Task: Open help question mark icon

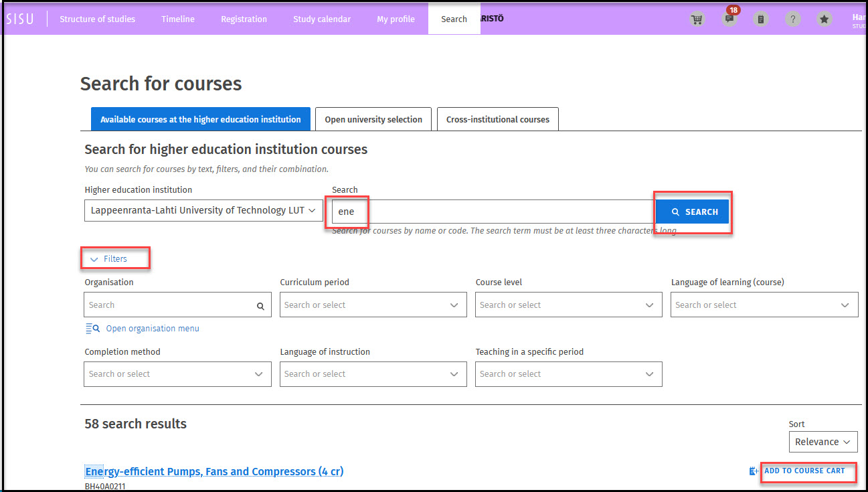Action: pos(792,19)
